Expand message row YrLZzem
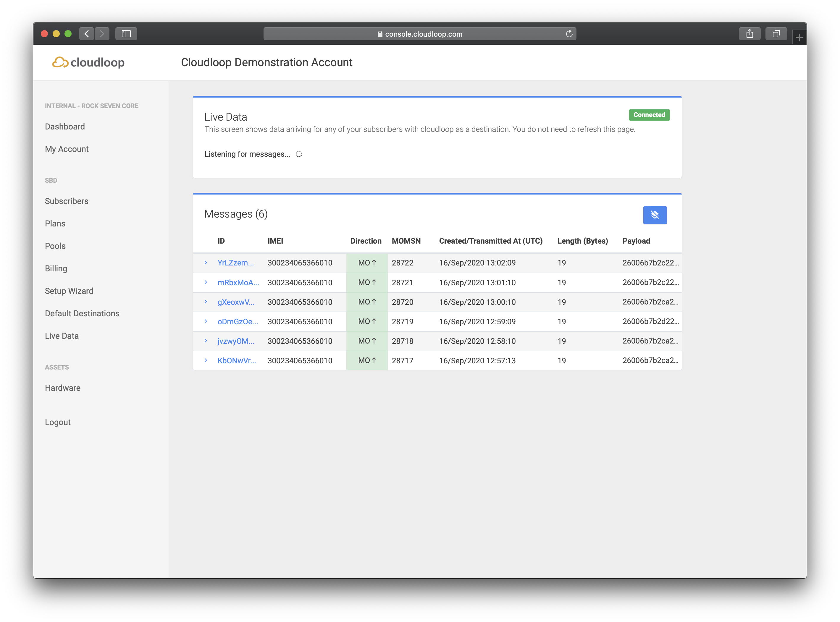Image resolution: width=840 pixels, height=622 pixels. [x=206, y=263]
